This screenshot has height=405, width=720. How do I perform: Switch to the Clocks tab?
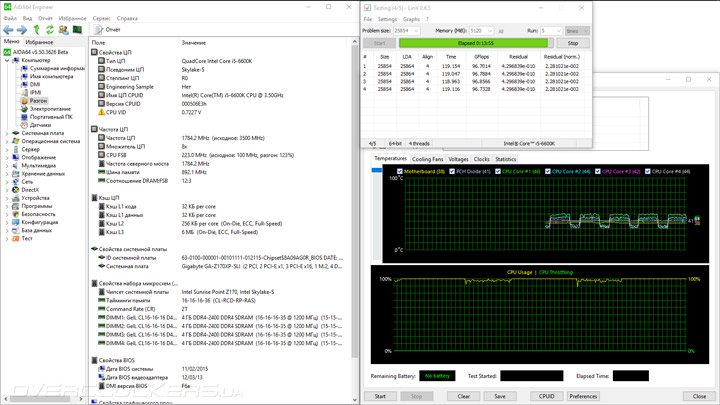tap(481, 159)
